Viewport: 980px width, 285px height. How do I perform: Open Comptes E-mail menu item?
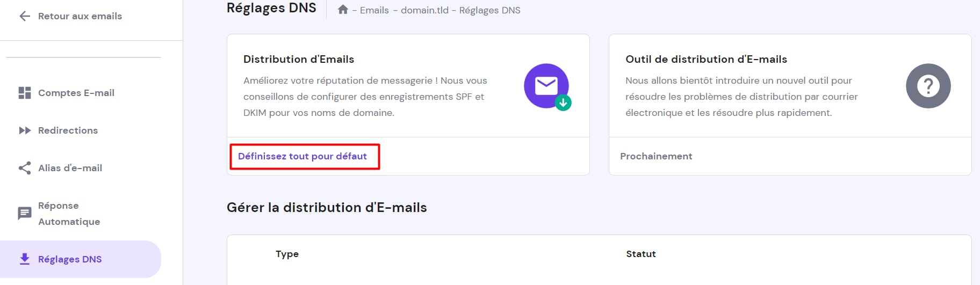click(76, 93)
